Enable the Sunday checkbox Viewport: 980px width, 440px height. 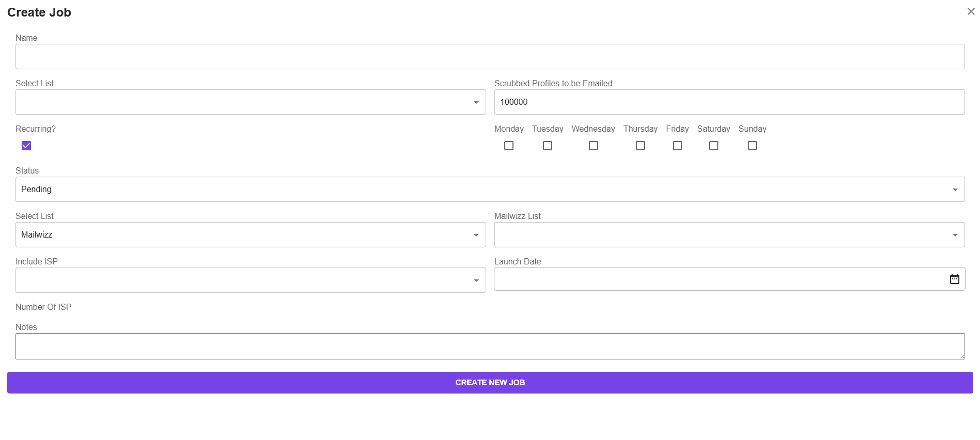click(x=752, y=146)
